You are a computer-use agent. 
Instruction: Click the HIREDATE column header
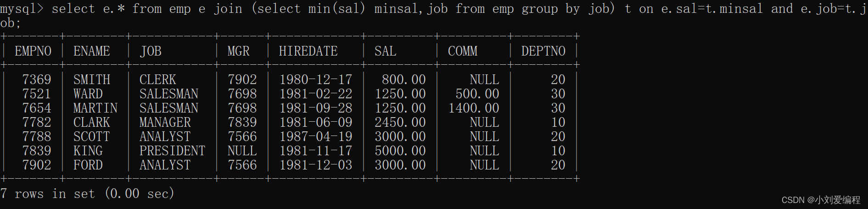pos(308,51)
